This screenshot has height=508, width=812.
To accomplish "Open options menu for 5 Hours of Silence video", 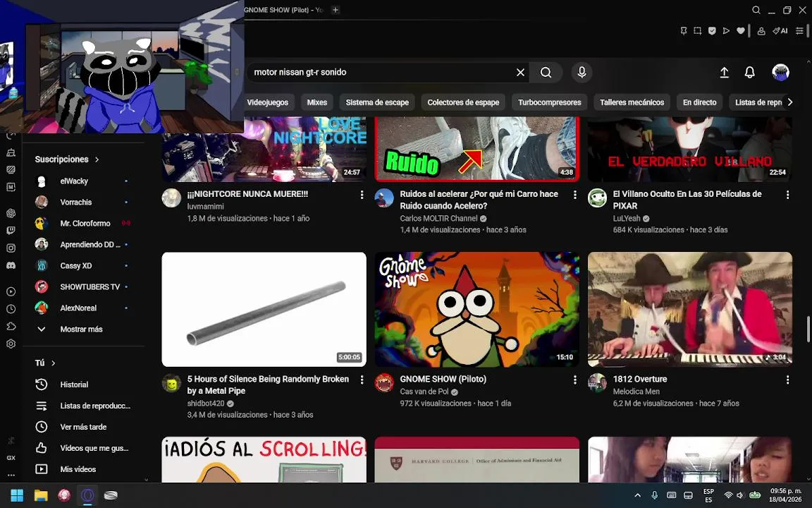I will tap(362, 380).
